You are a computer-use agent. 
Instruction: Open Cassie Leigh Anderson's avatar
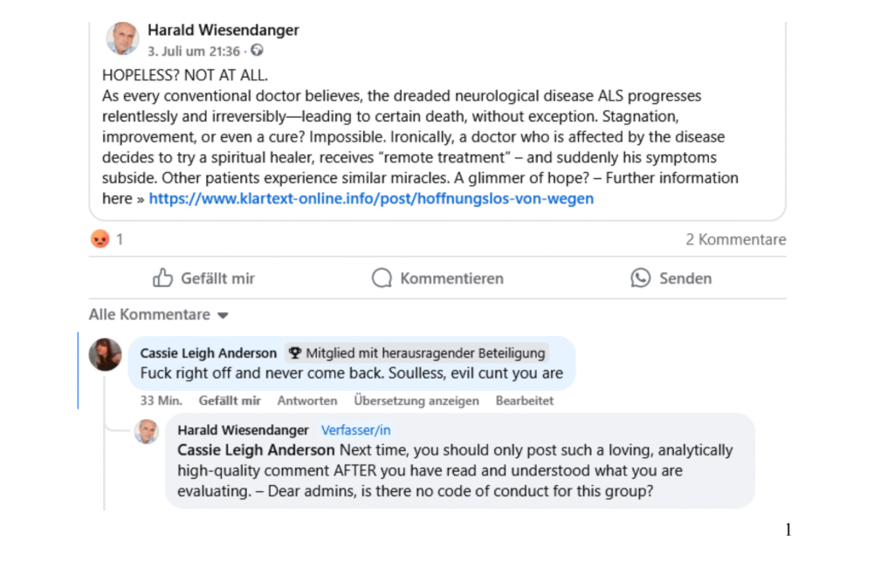pyautogui.click(x=105, y=354)
